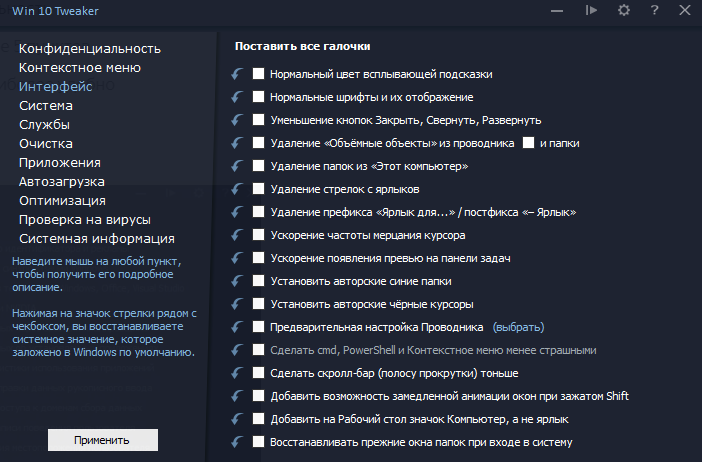Click restore arrow beside «Нормальный цвет всплывающей подсказки»
The height and width of the screenshot is (462, 702).
[236, 74]
